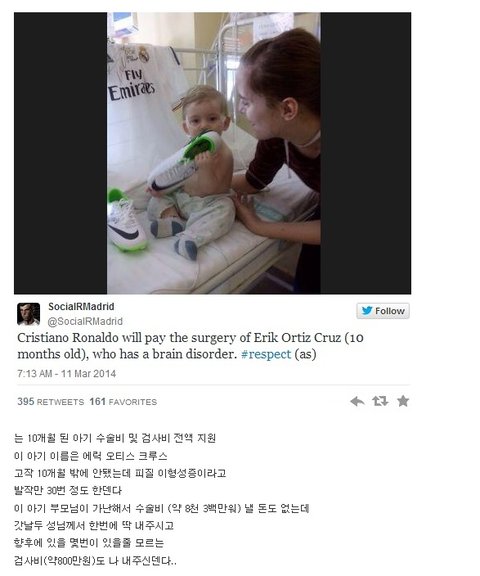Viewport: 480px width, 576px height.
Task: Open the baby hospital photo
Action: [213, 153]
